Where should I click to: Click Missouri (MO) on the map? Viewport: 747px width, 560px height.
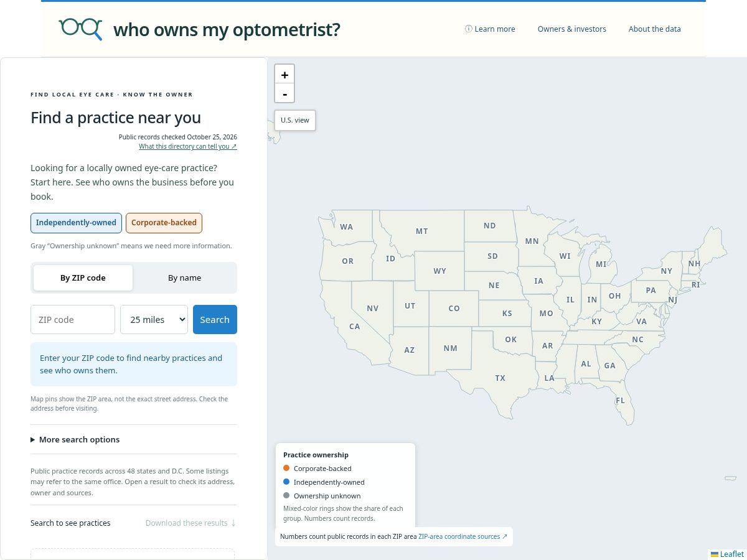(547, 314)
